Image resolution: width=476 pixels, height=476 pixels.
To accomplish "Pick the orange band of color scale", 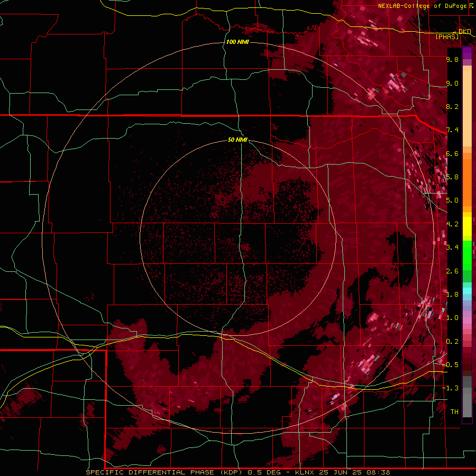I will [x=467, y=179].
